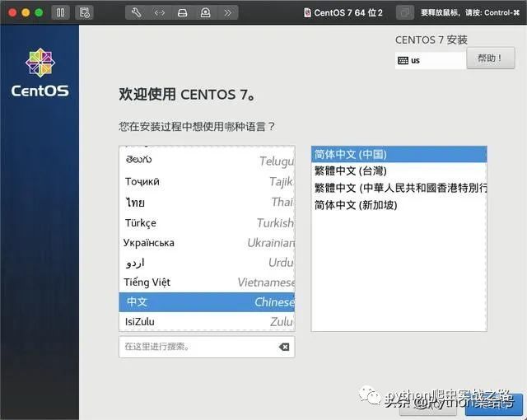This screenshot has height=420, width=527.
Task: Select Українська Ukrainian in the language list
Action: click(x=207, y=243)
